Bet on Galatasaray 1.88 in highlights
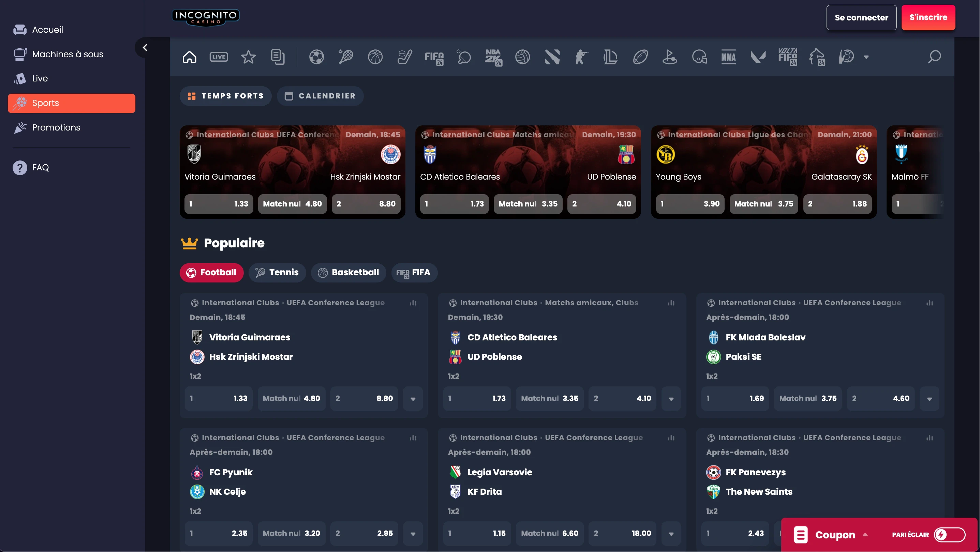 [837, 204]
